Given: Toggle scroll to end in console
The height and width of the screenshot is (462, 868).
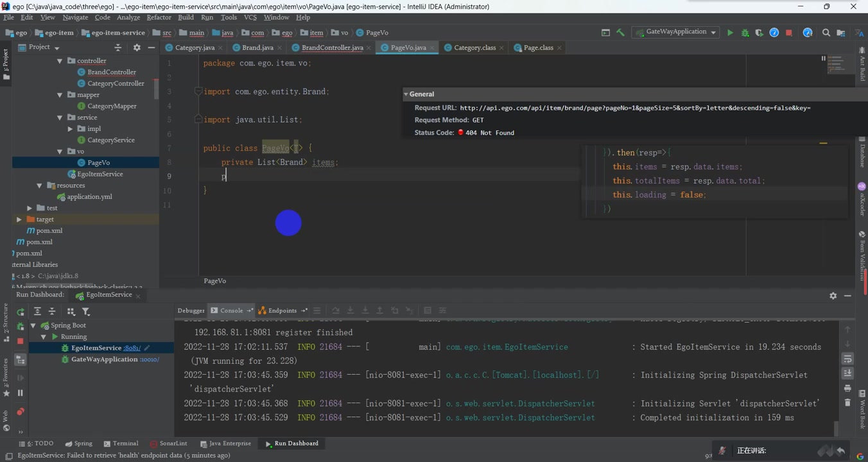Looking at the screenshot, I should pyautogui.click(x=847, y=373).
